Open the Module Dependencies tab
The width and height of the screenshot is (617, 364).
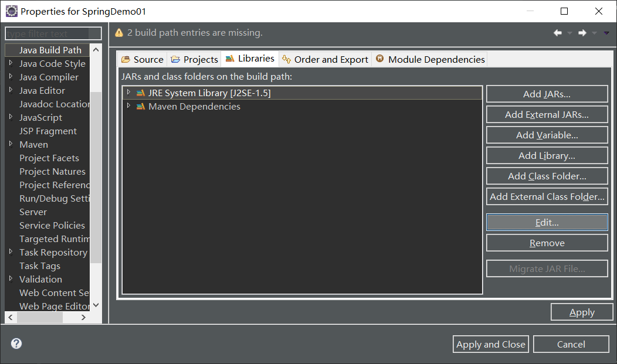click(x=430, y=59)
